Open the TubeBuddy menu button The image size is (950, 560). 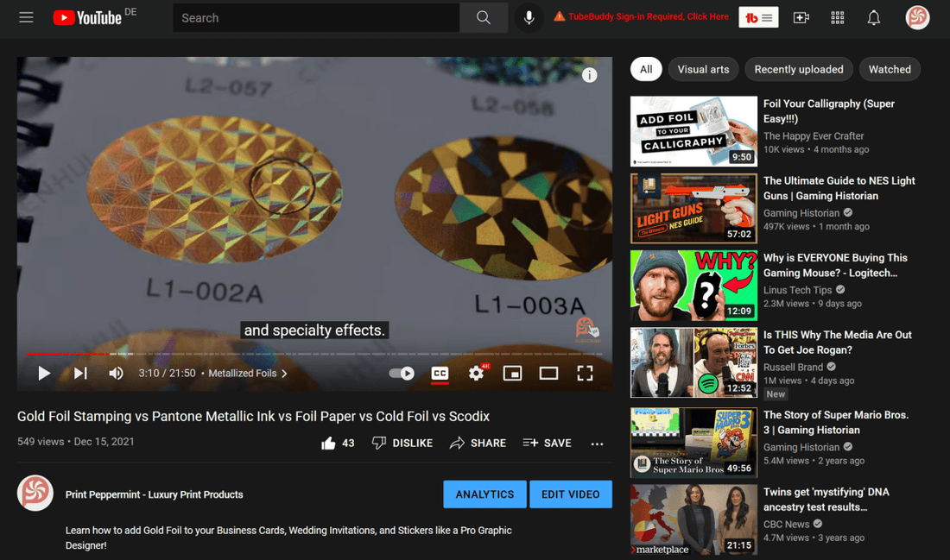click(x=758, y=18)
